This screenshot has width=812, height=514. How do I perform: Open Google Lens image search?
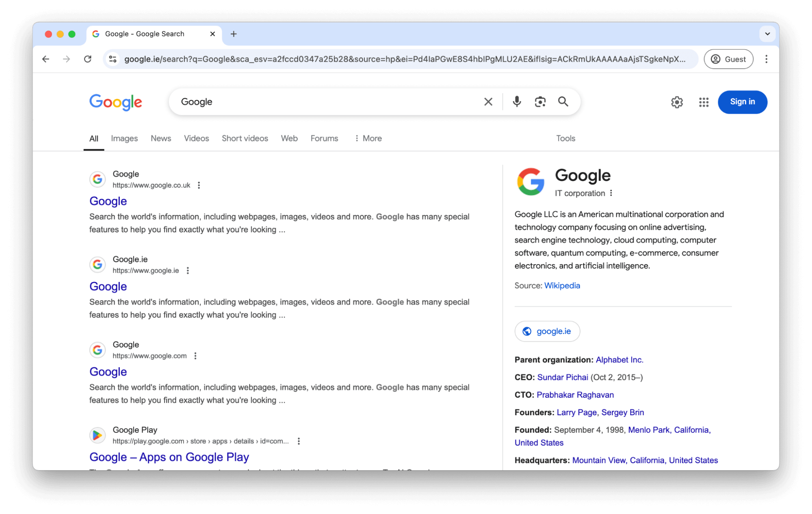click(x=540, y=102)
